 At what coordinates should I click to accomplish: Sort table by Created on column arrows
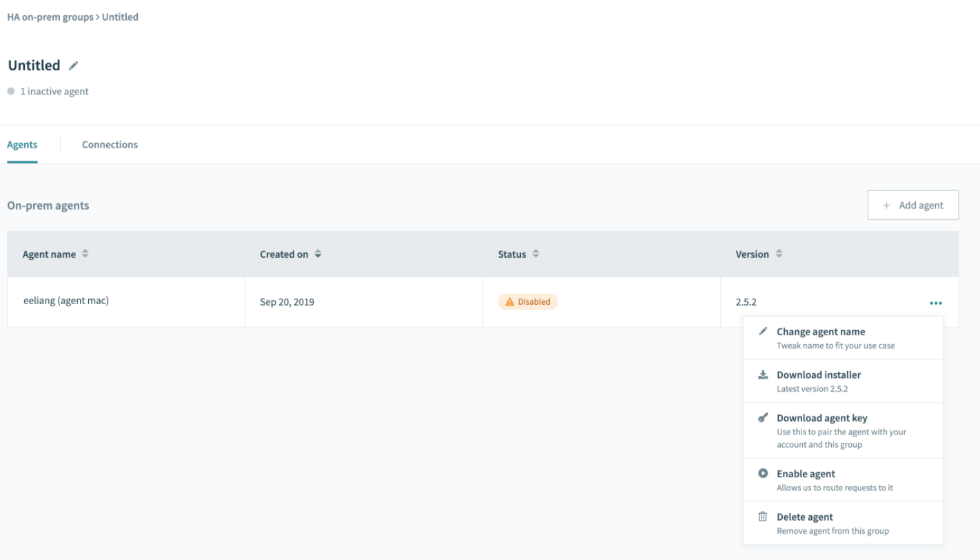pyautogui.click(x=318, y=254)
